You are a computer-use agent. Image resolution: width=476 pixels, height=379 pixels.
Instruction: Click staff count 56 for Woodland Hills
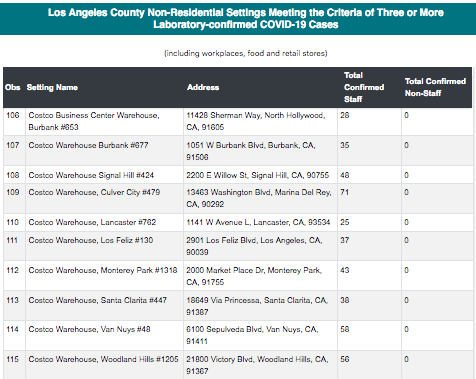[345, 359]
